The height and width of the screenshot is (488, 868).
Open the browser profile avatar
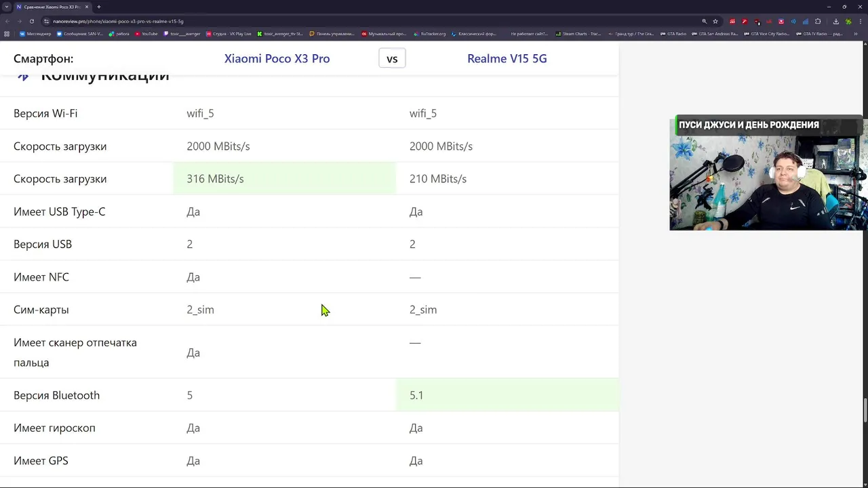tap(848, 21)
